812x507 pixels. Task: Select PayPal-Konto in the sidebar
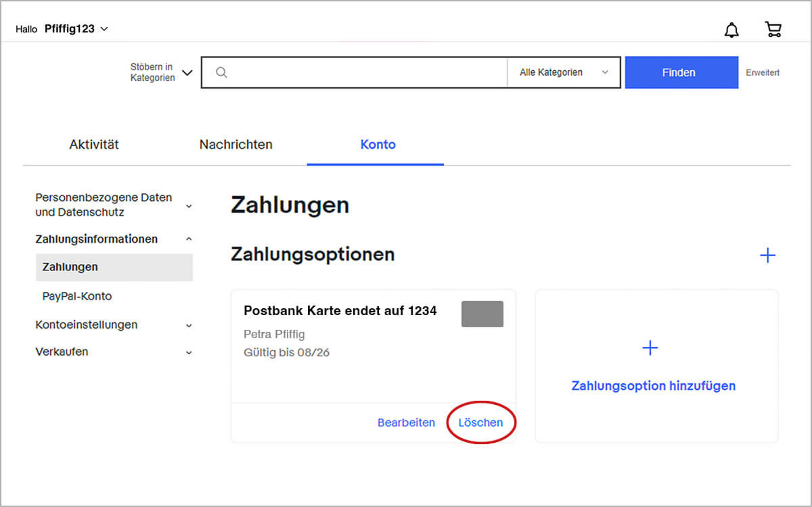point(77,296)
